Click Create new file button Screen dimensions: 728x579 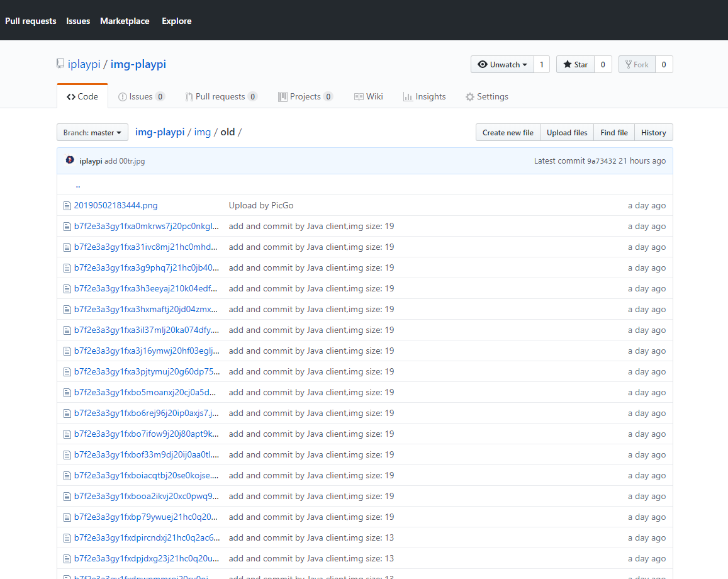(508, 132)
